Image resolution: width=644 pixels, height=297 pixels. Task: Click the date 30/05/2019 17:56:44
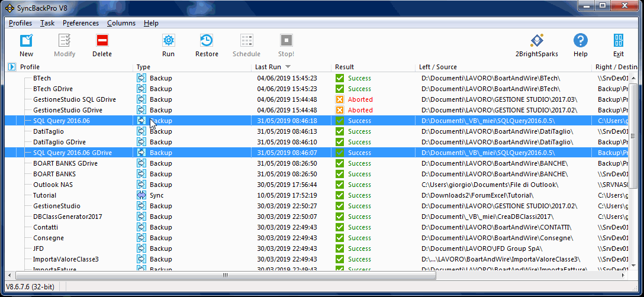coord(287,185)
